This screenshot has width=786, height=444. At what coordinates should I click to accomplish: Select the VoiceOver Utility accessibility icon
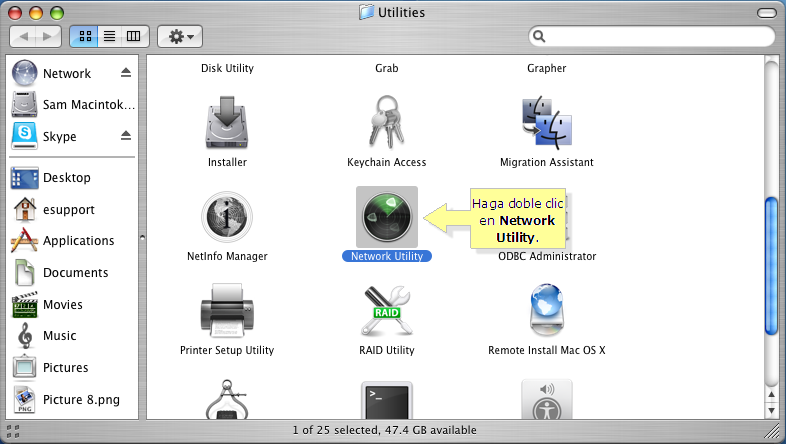tap(547, 399)
